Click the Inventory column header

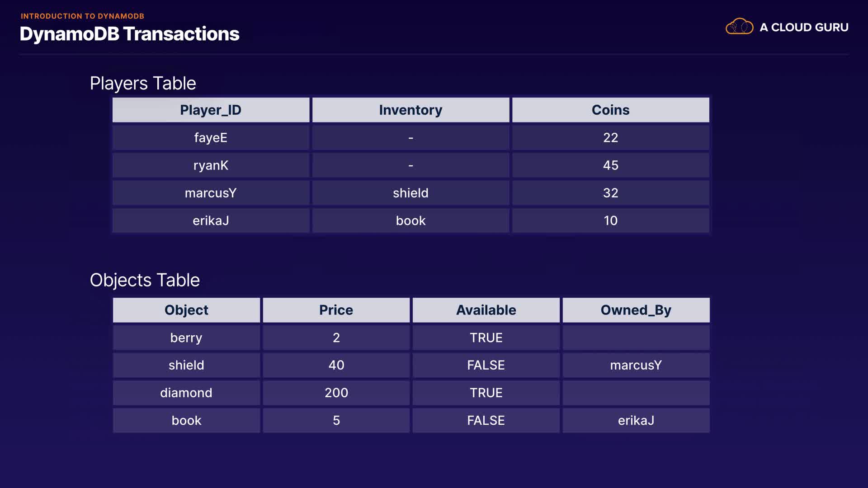[410, 110]
